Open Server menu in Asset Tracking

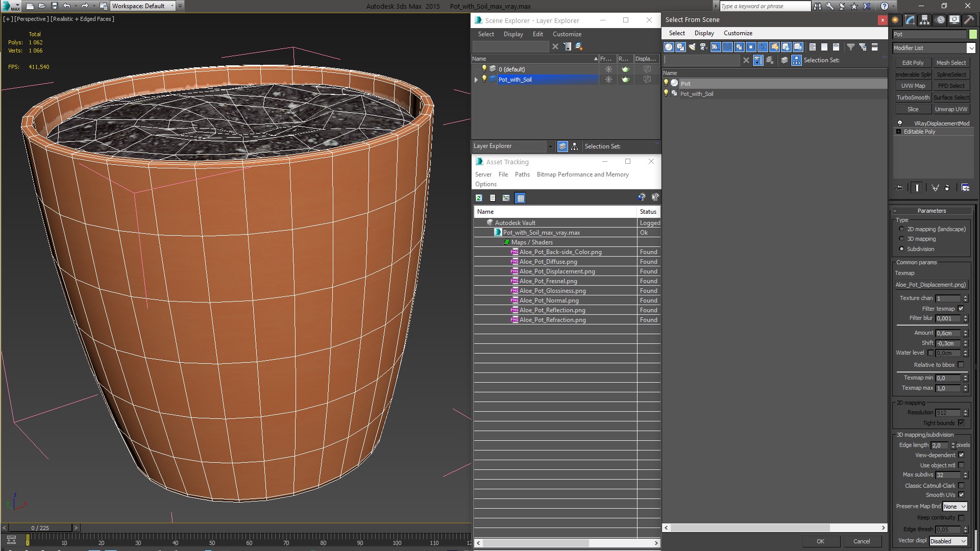coord(483,174)
